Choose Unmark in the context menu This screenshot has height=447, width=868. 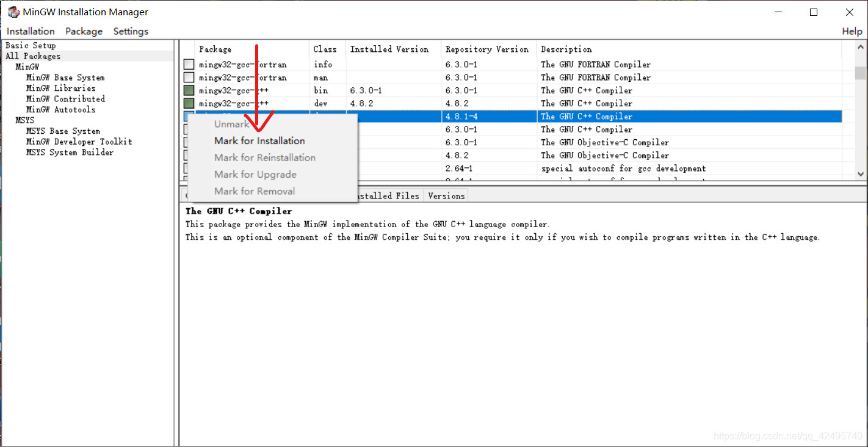[x=231, y=124]
